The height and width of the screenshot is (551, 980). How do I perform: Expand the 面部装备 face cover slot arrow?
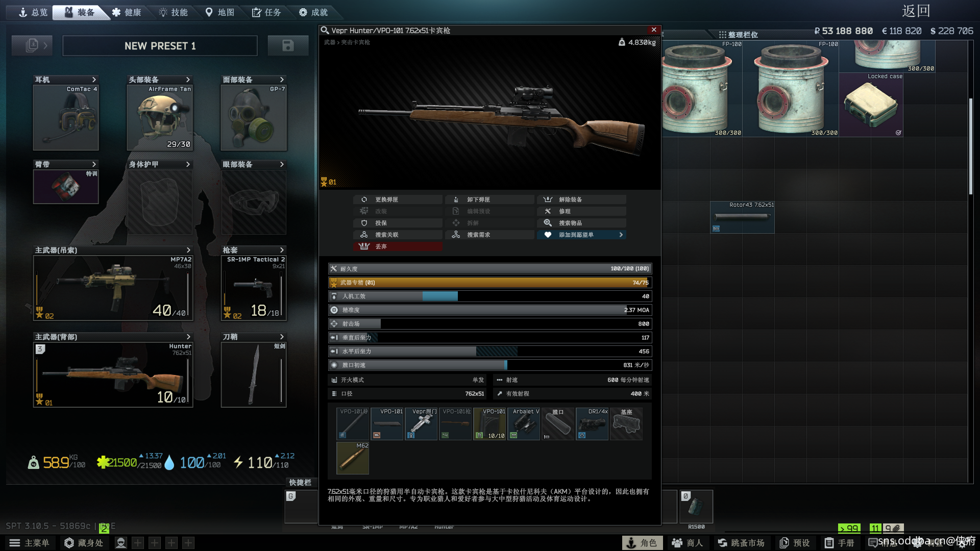282,80
